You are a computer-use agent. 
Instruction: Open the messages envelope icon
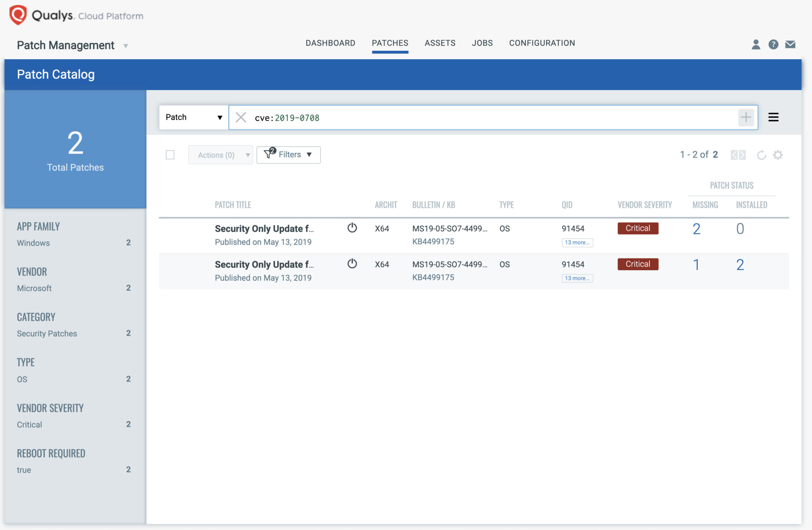point(790,44)
